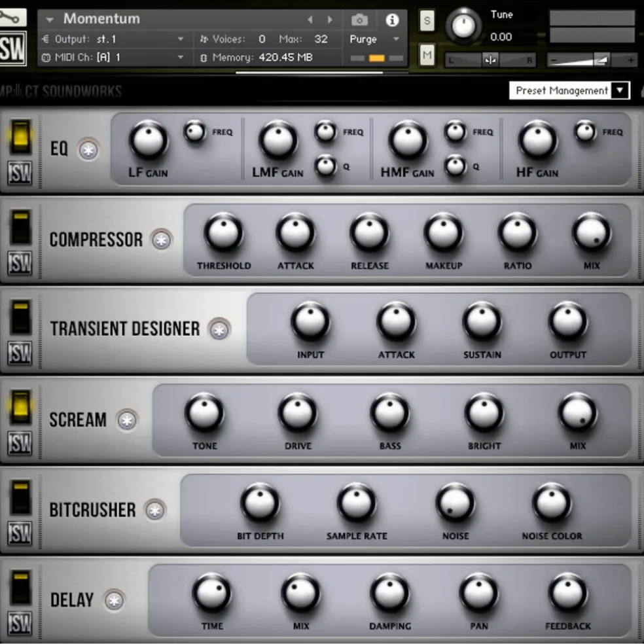This screenshot has height=644, width=644.
Task: Go to next instrument preset arrow
Action: (329, 19)
